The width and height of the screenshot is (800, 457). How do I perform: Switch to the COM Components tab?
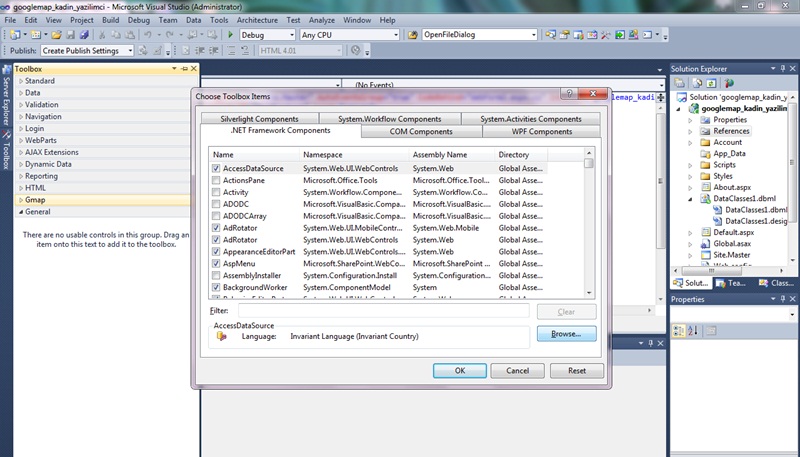(x=421, y=132)
